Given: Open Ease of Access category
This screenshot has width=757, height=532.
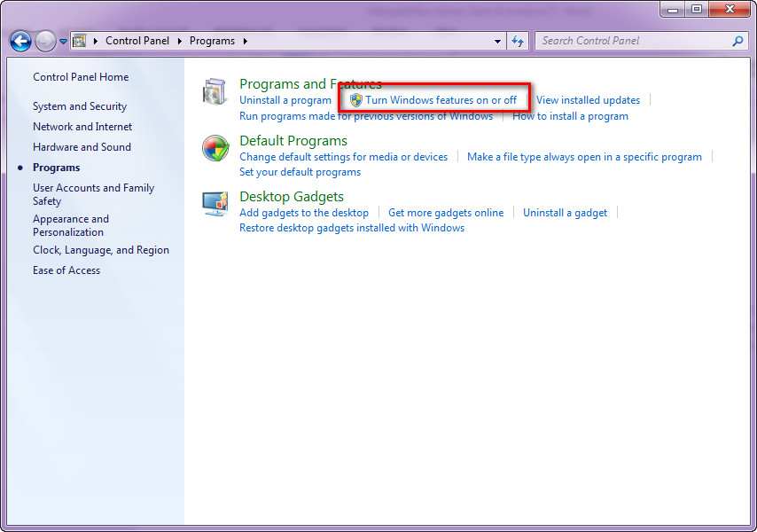Looking at the screenshot, I should 66,270.
